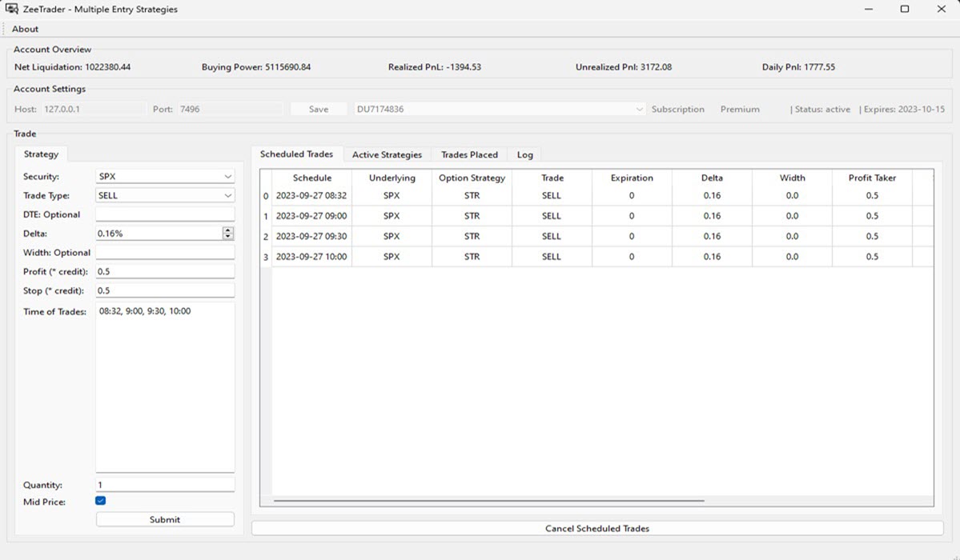Screen dimensions: 960x560
Task: Switch to the Active Strategies tab
Action: (387, 154)
